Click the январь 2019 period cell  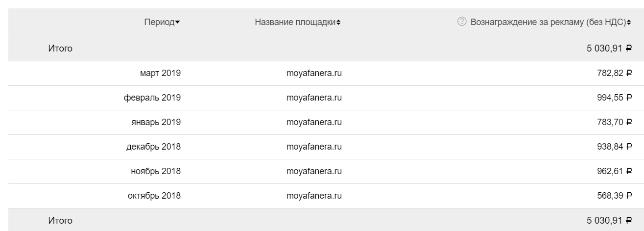click(156, 122)
